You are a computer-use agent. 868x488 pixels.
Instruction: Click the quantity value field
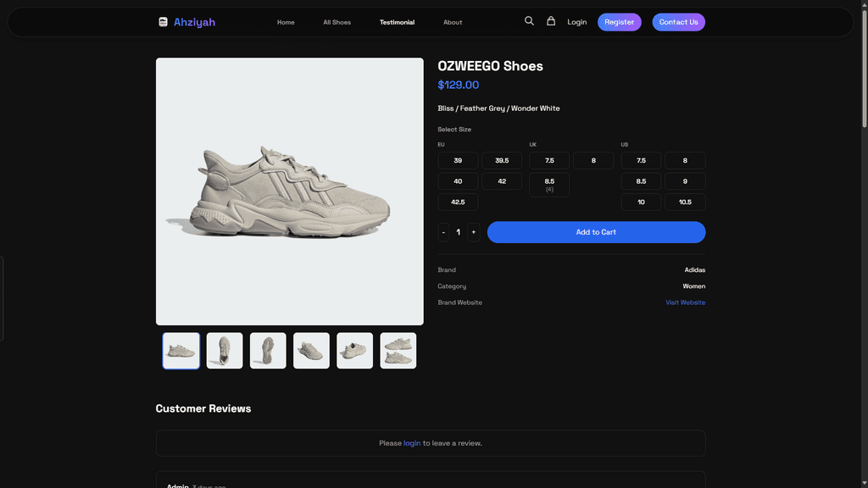[x=459, y=232]
